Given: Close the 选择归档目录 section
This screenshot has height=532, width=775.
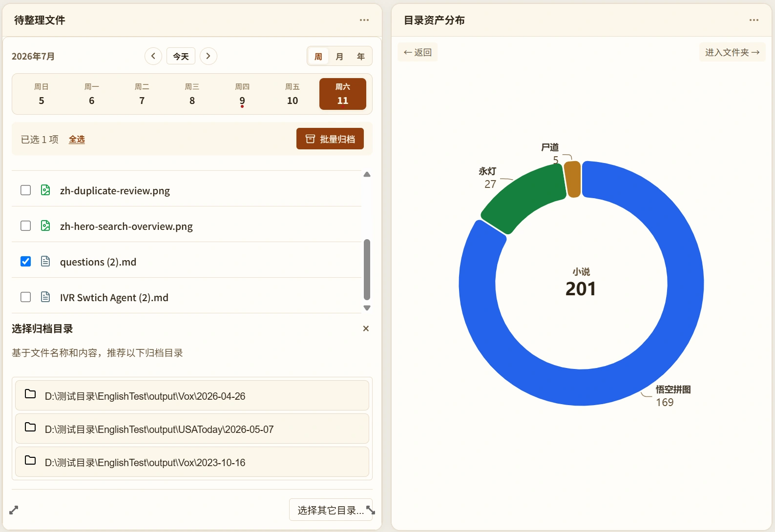Looking at the screenshot, I should [366, 328].
